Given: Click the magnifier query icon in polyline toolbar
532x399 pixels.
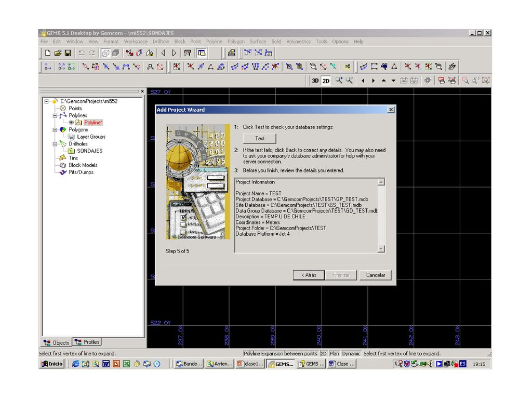Looking at the screenshot, I should click(x=150, y=66).
